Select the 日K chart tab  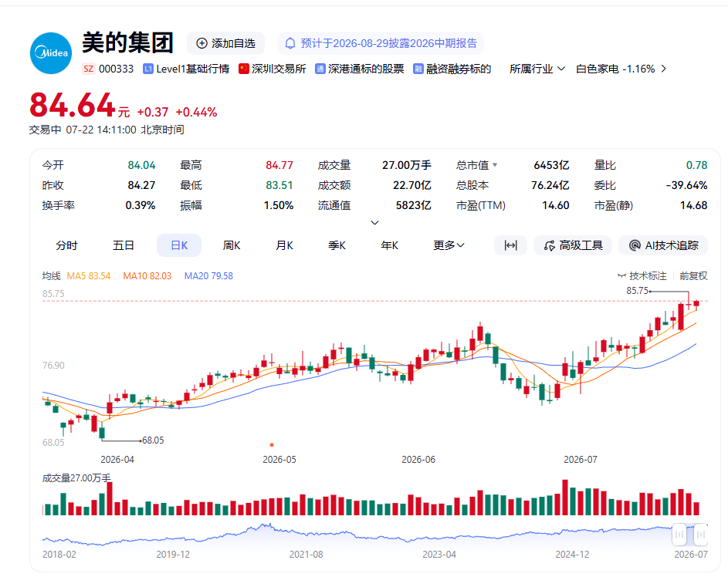coord(179,245)
